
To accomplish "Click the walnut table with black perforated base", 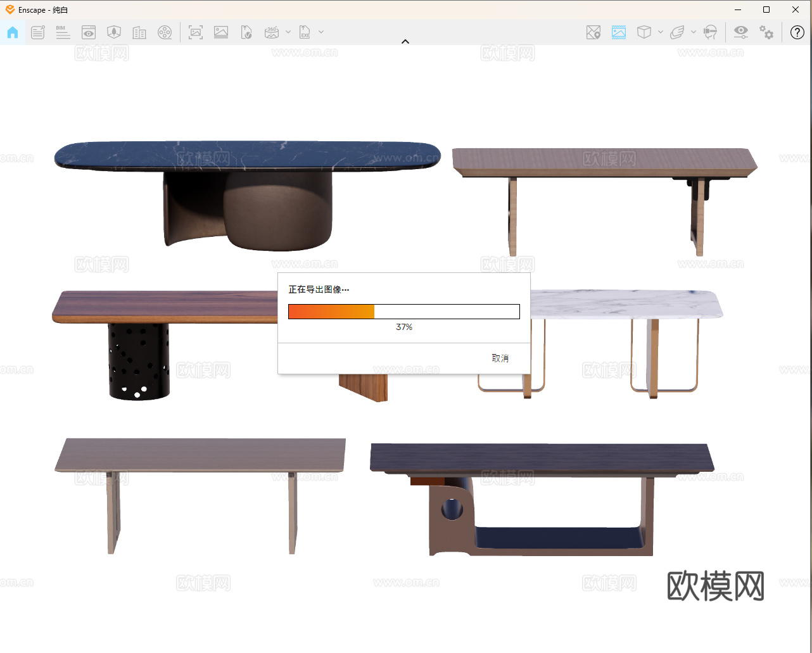I will [165, 345].
